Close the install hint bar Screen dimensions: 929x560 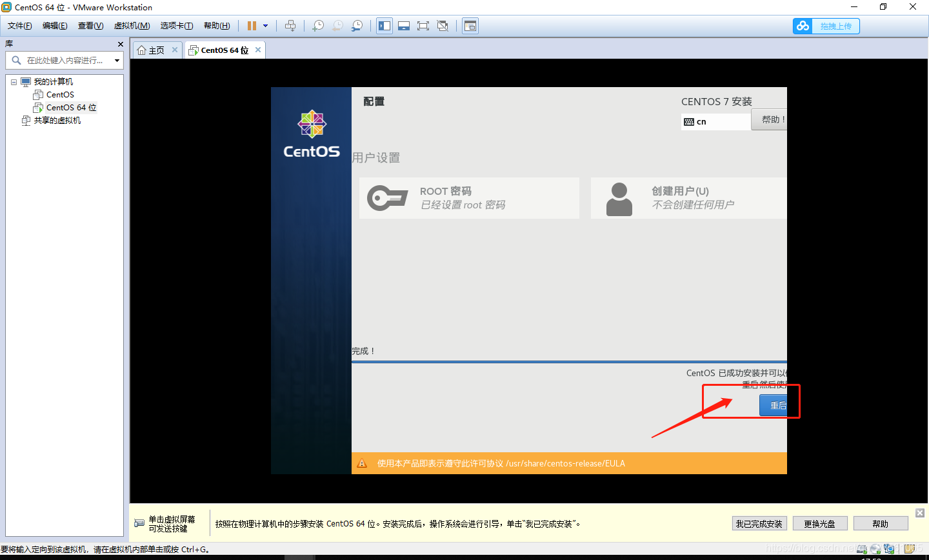[920, 513]
